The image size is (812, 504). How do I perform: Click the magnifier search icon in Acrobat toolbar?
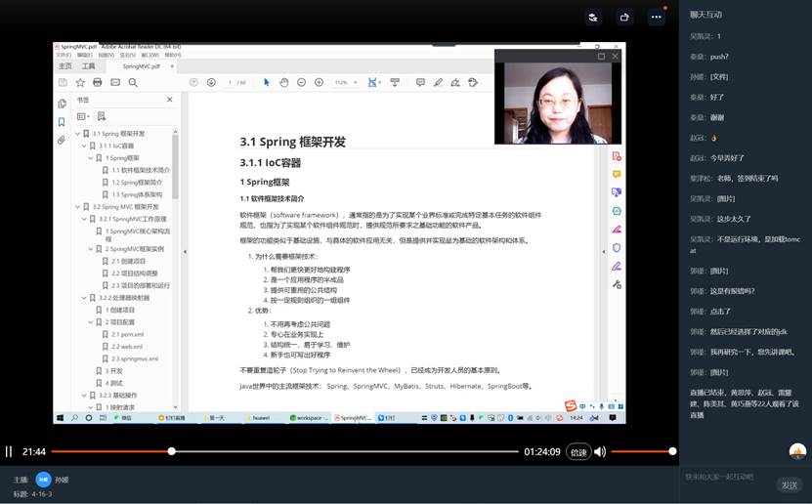pos(133,82)
